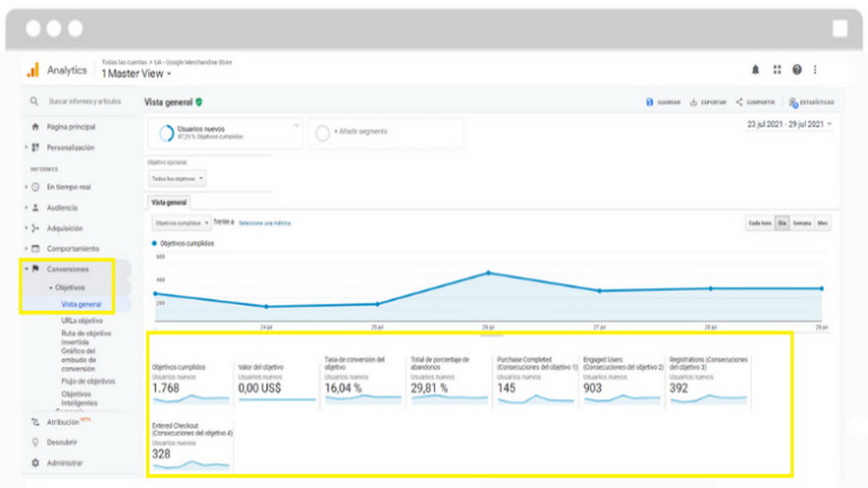The width and height of the screenshot is (868, 488).
Task: Open the Todos los objetivos dropdown
Action: point(178,178)
